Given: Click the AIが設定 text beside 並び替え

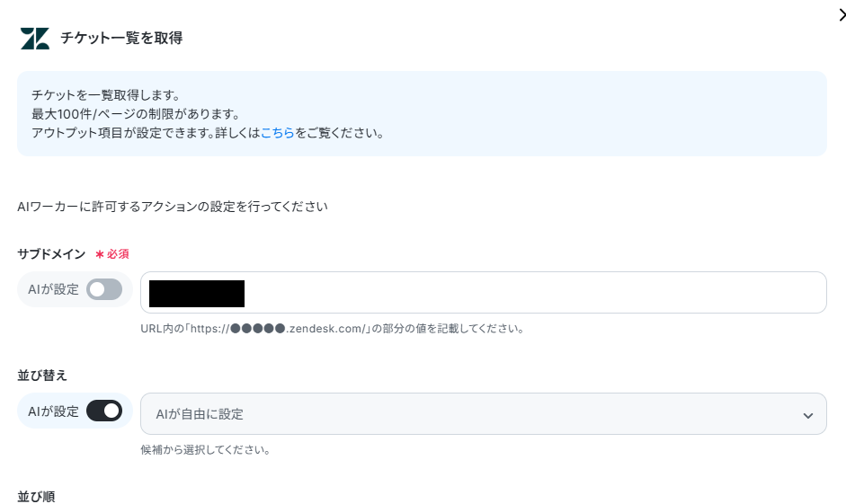Looking at the screenshot, I should pyautogui.click(x=53, y=411).
